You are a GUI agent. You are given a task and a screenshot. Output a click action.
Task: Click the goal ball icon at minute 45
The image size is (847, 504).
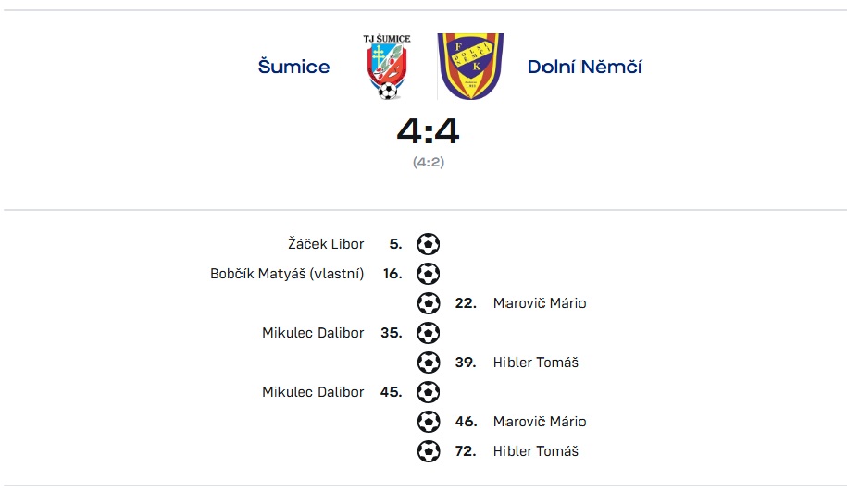pos(428,392)
